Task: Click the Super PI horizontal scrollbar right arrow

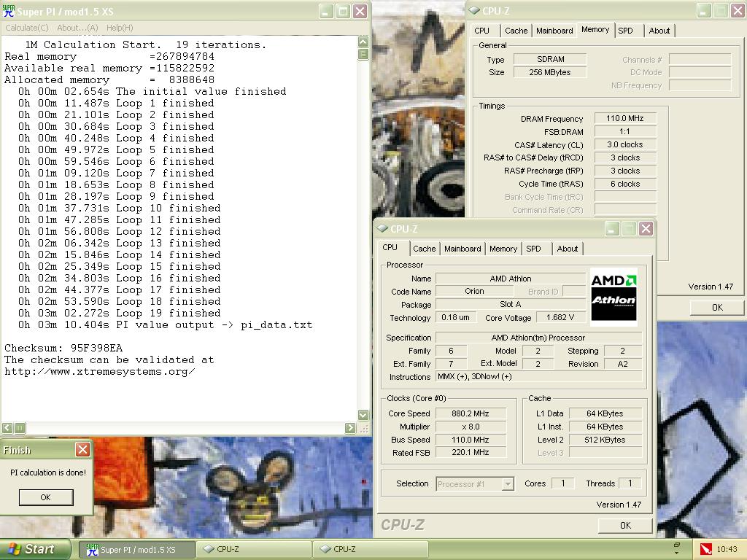Action: pyautogui.click(x=350, y=427)
